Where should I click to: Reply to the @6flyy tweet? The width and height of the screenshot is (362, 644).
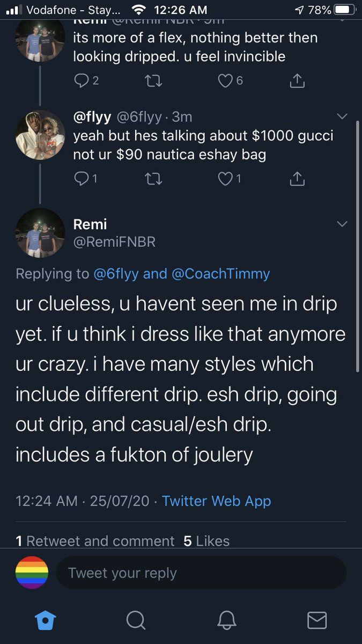pyautogui.click(x=82, y=179)
